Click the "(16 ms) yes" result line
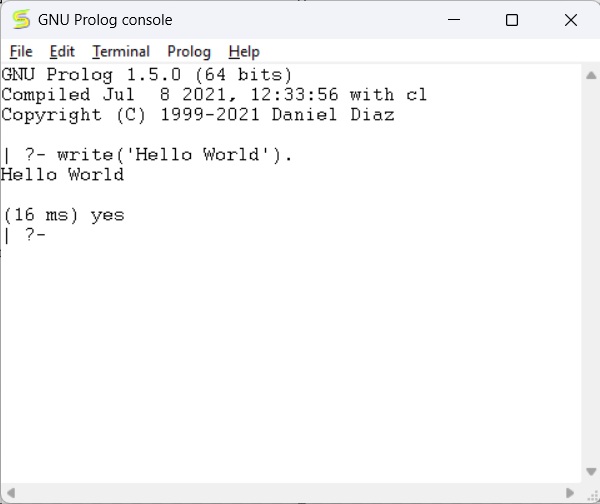600x504 pixels. (x=63, y=215)
